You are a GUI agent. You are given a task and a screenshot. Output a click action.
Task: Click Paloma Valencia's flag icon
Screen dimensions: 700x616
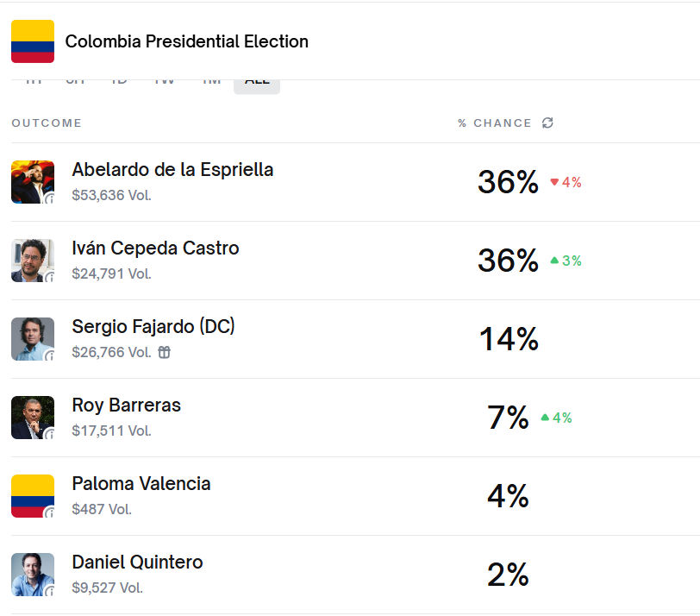[33, 496]
